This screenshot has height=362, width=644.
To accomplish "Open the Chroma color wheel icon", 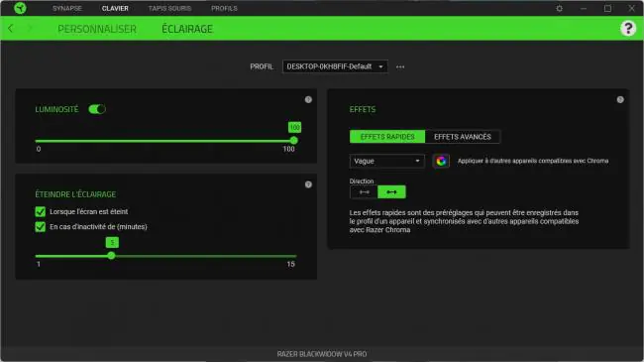I will [441, 161].
